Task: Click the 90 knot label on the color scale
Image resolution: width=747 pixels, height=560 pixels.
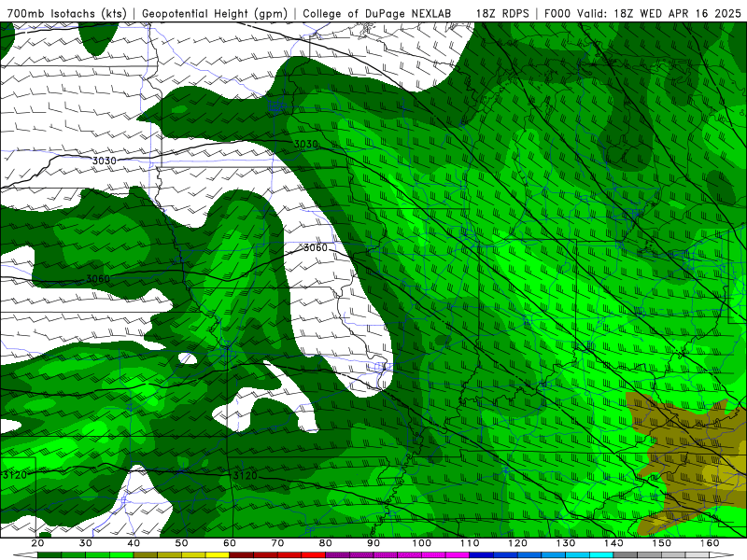Action: coord(373,543)
